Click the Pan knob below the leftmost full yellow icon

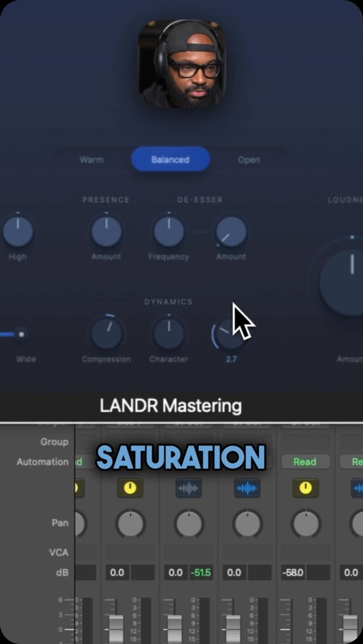click(130, 524)
